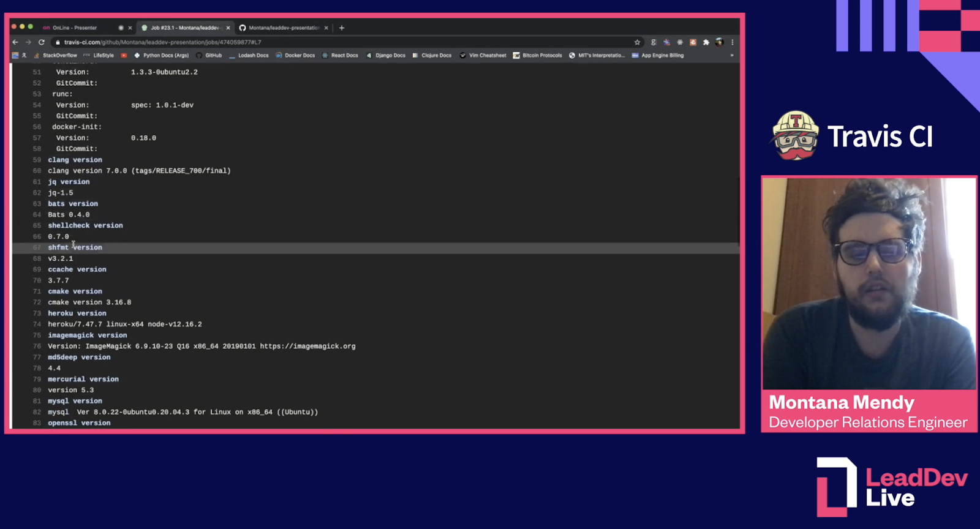Click the 'mercurial version' log heading

pos(83,380)
